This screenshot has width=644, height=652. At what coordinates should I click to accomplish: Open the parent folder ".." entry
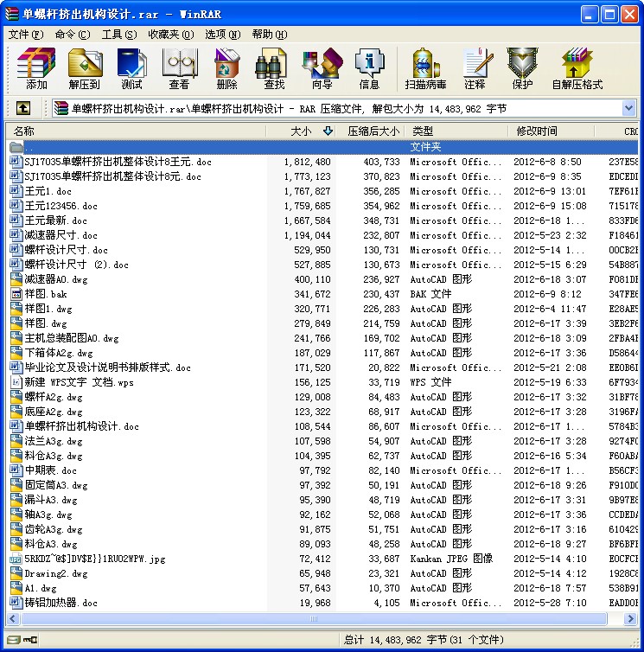(29, 147)
